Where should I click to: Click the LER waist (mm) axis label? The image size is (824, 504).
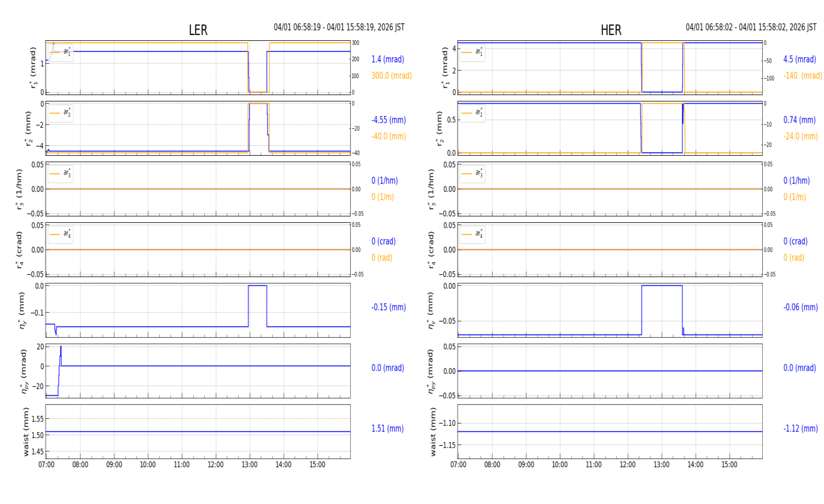click(26, 432)
